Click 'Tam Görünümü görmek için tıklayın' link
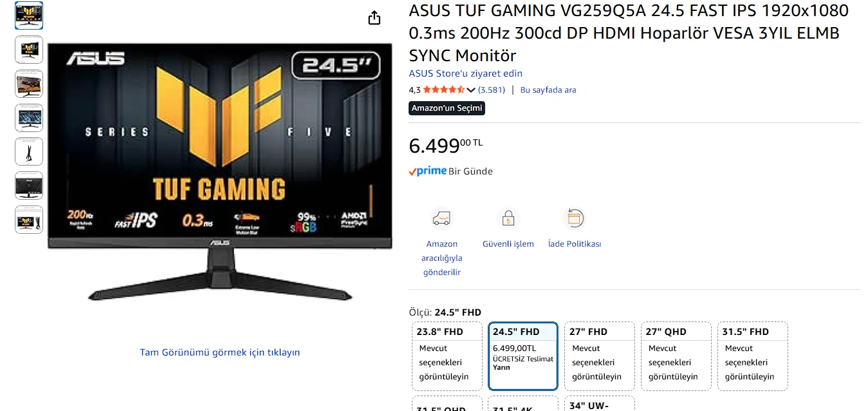This screenshot has width=868, height=411. click(220, 352)
